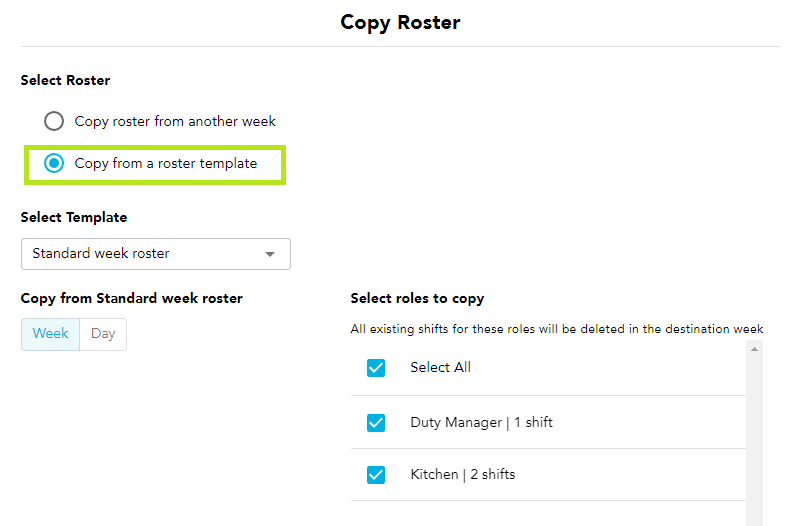787x526 pixels.
Task: Click the Standard week roster text in dropdown
Action: [x=101, y=253]
